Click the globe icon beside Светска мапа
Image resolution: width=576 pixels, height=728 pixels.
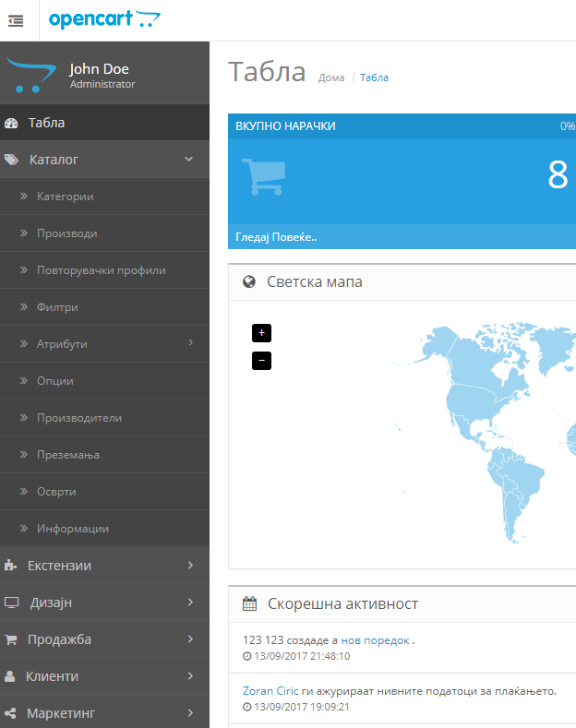coord(249,281)
